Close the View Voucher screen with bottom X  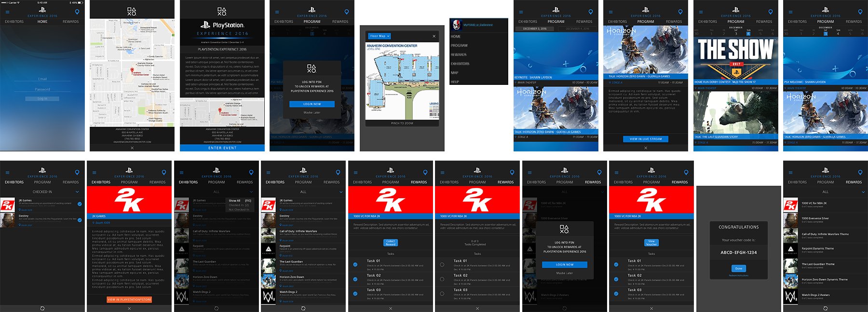[651, 308]
